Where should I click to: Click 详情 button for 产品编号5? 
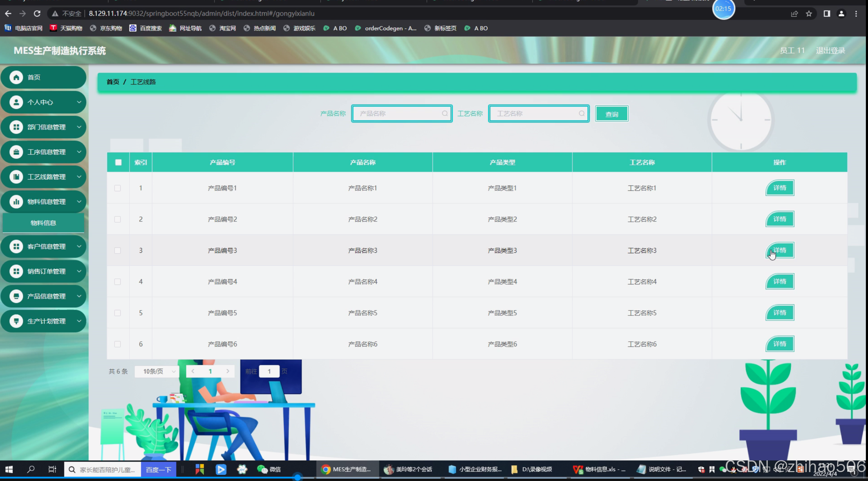[x=779, y=313]
